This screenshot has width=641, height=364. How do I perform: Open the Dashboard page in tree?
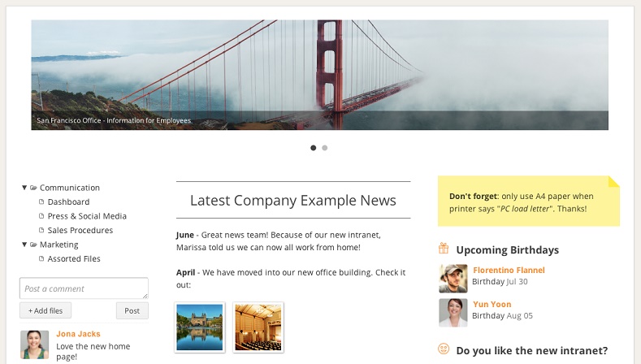pos(68,202)
